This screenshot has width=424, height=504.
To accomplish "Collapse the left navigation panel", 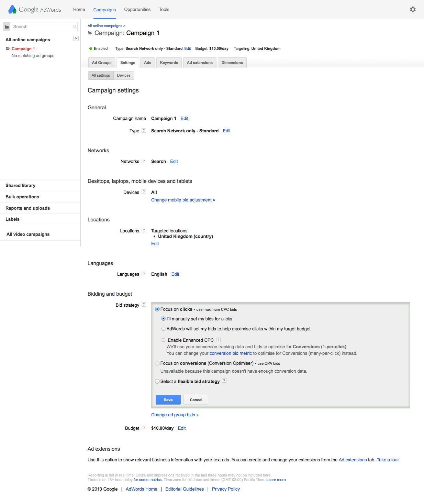I will click(76, 39).
